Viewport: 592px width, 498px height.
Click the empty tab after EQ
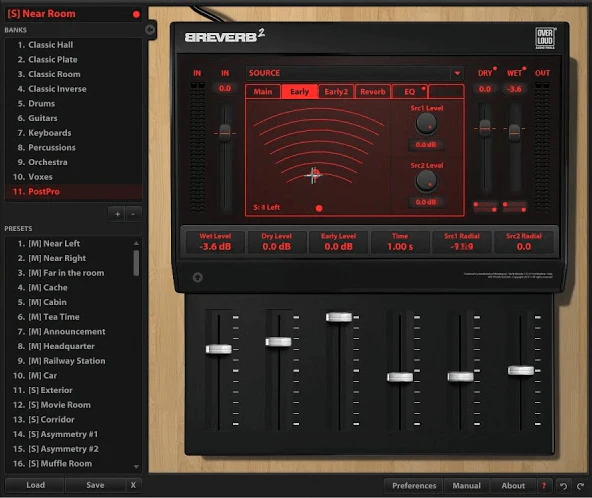pyautogui.click(x=446, y=92)
